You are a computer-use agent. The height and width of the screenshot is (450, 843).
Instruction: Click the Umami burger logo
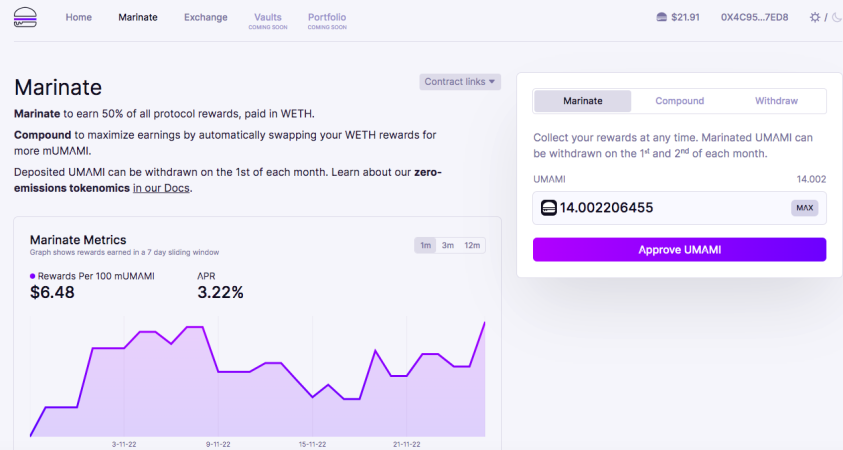(25, 17)
